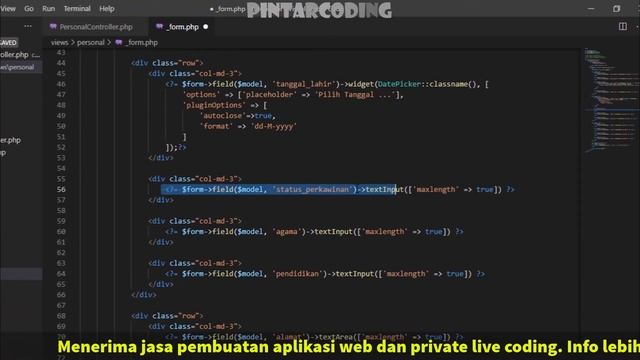Select the 'er.php' file in sidebar

pos(11,140)
